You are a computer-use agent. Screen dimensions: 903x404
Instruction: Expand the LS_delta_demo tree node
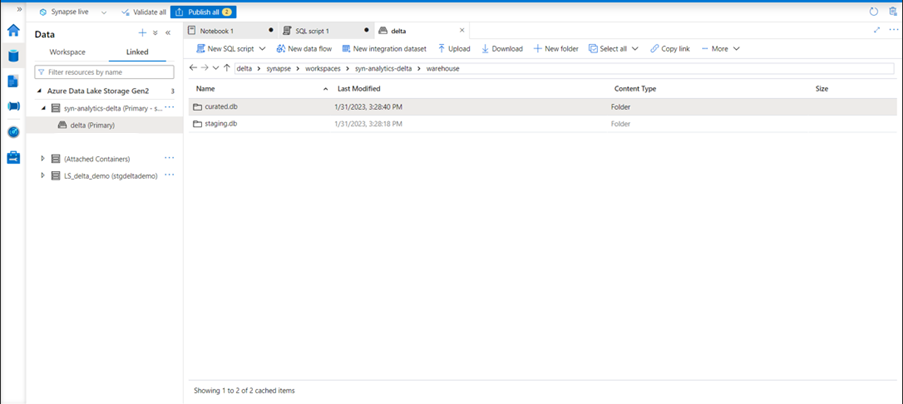click(42, 175)
